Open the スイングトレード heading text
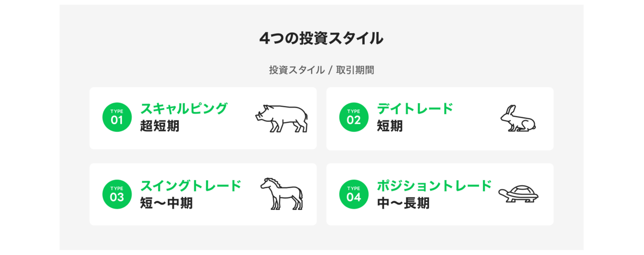The width and height of the screenshot is (644, 255). (x=191, y=186)
